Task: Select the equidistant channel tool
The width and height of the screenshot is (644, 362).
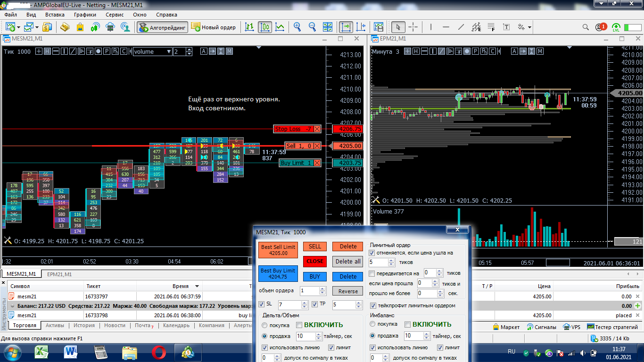Action: tap(476, 27)
